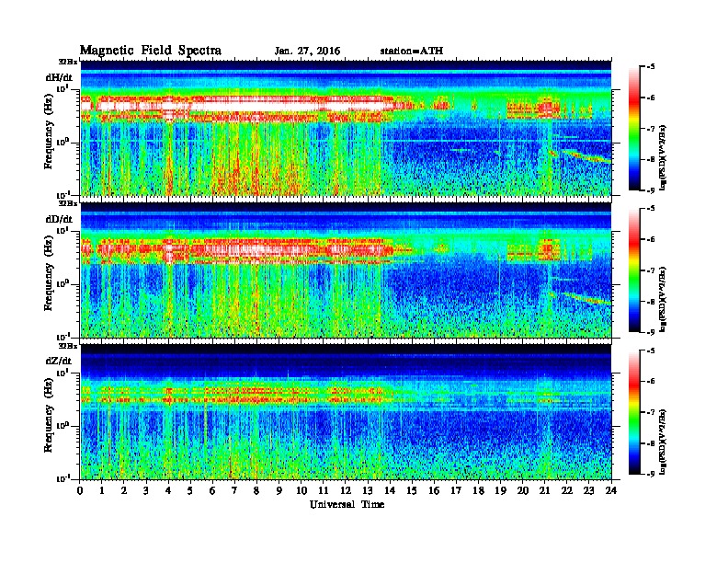Click the "7" hour tick label
728x563 pixels.
(x=235, y=490)
